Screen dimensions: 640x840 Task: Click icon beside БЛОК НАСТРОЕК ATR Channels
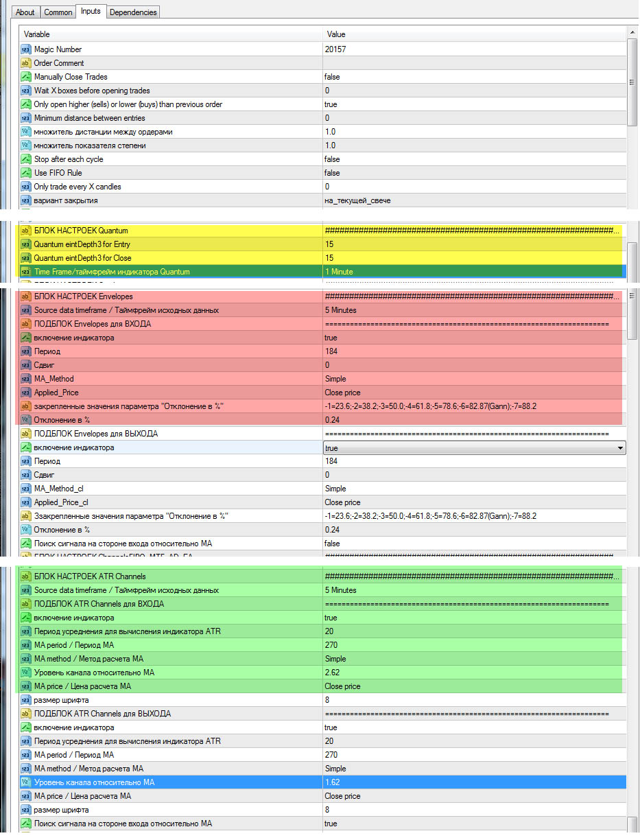[x=26, y=576]
